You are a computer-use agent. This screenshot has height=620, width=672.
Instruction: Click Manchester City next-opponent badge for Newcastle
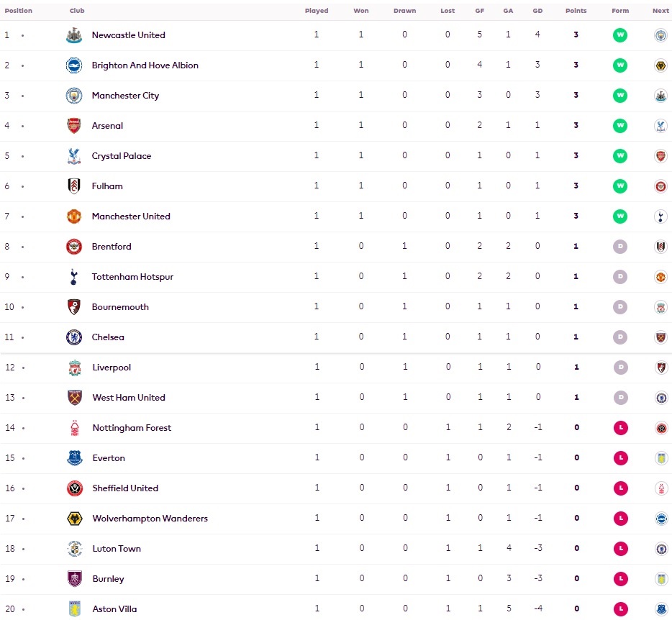tap(660, 35)
